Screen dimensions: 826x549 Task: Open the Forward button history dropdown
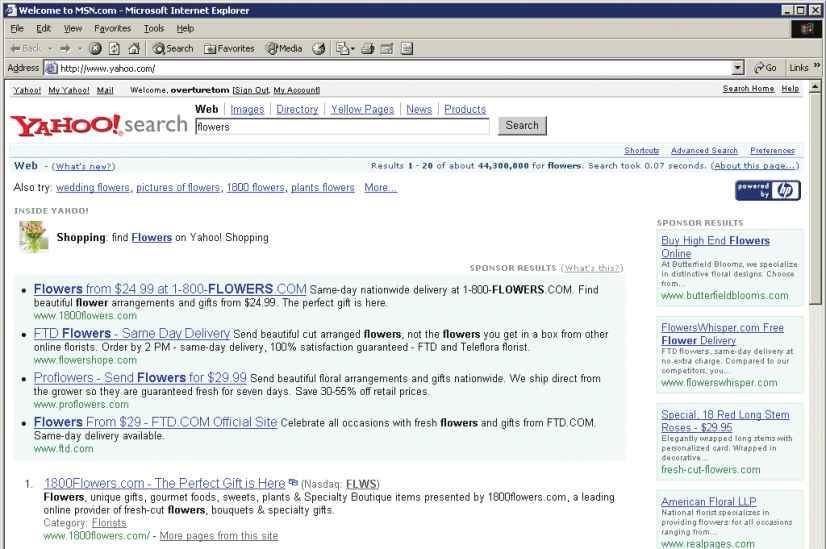pos(81,48)
